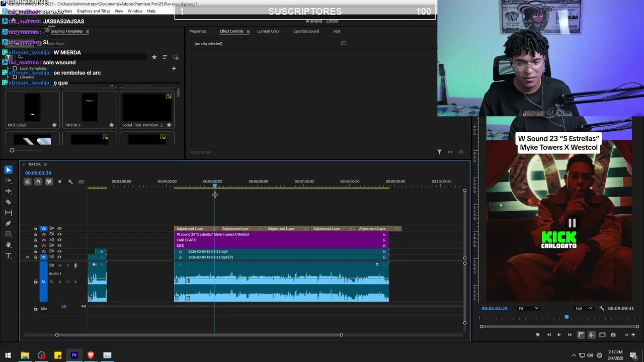Viewport: 644px width, 362px height.
Task: Select the Slip tool
Action: [8, 213]
